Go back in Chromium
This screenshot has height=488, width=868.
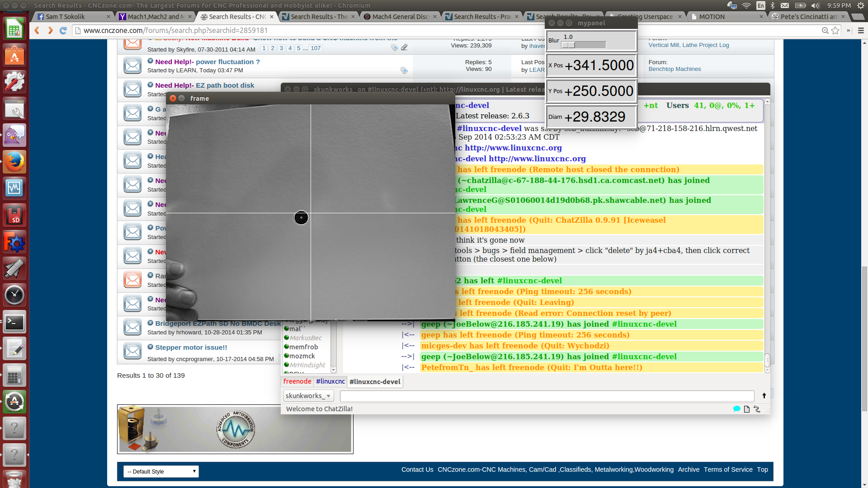(37, 30)
